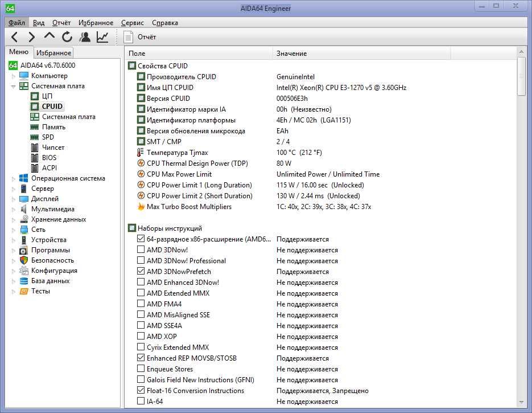The height and width of the screenshot is (413, 532).
Task: Toggle the AMD Enhanced 3DNow! checkbox
Action: (141, 282)
